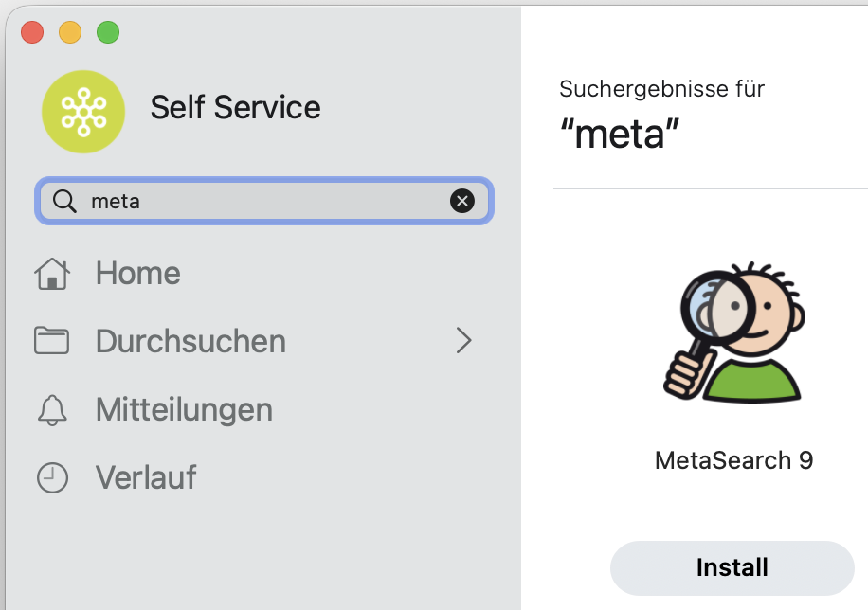The height and width of the screenshot is (610, 868).
Task: Go to the Home section
Action: coord(138,274)
